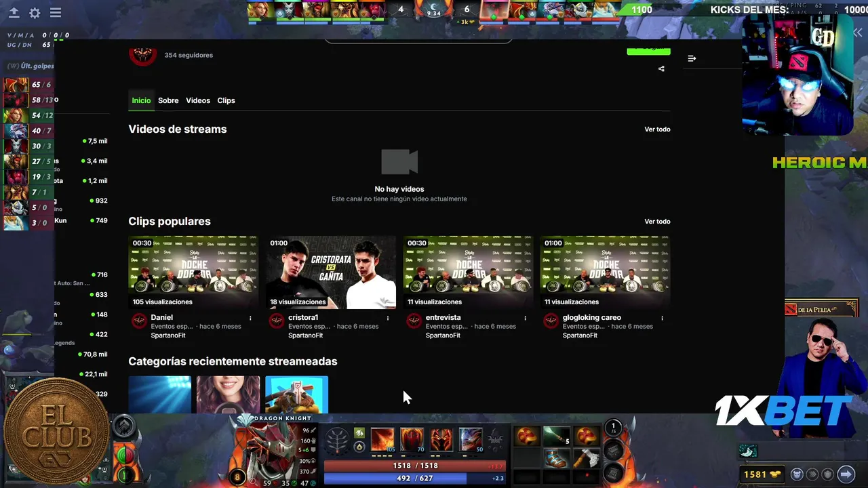Image resolution: width=868 pixels, height=488 pixels.
Task: Switch to the Inicio tab
Action: (x=141, y=100)
